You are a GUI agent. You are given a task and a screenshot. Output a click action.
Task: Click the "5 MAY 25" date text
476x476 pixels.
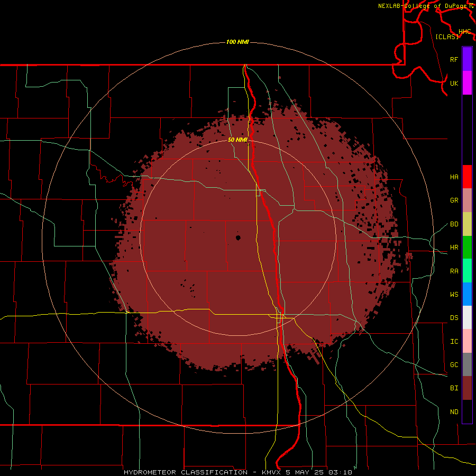(x=305, y=472)
